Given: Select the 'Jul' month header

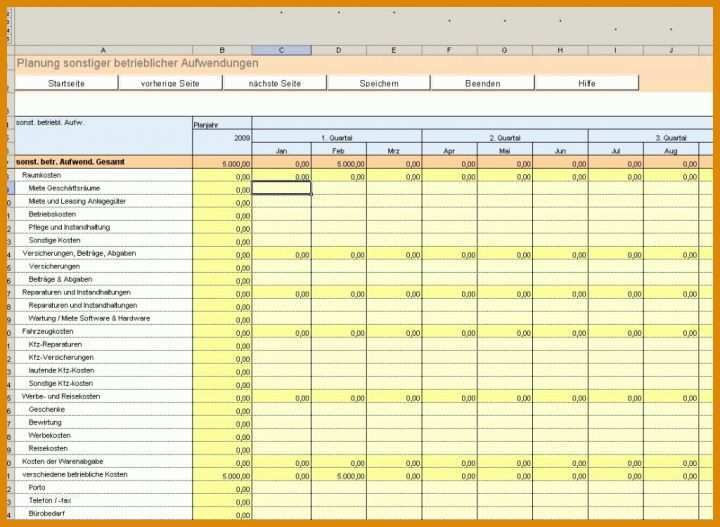Looking at the screenshot, I should click(616, 151).
